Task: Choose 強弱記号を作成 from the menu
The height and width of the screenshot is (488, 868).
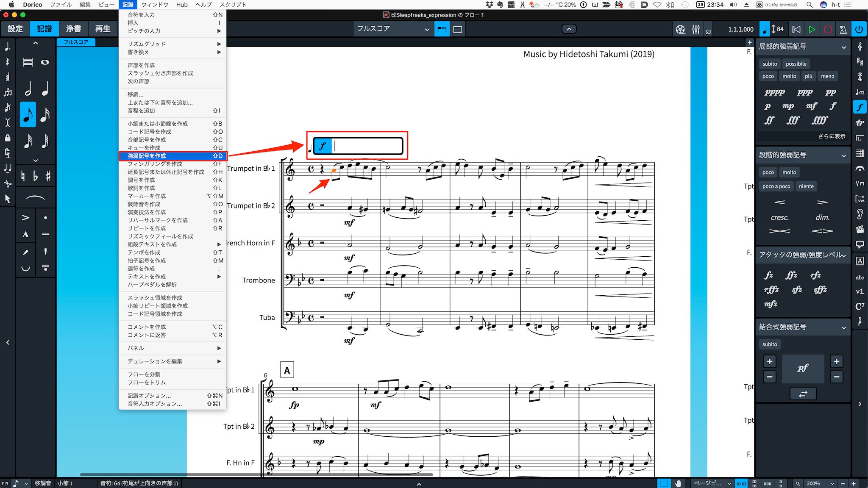Action: (173, 156)
